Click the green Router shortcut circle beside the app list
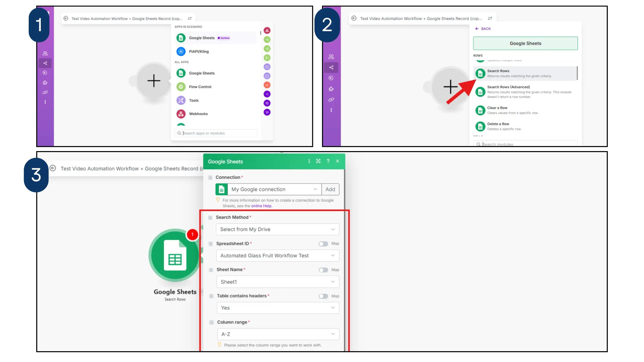644x362 pixels. point(267,40)
